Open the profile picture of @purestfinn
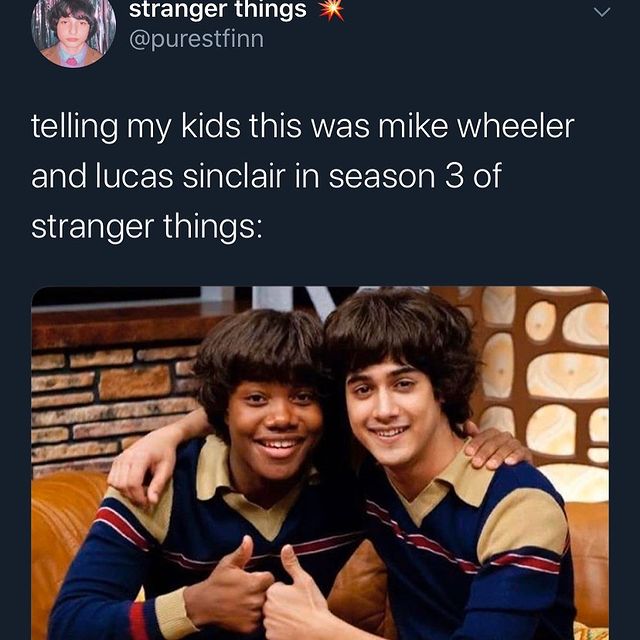The width and height of the screenshot is (640, 640). tap(73, 29)
